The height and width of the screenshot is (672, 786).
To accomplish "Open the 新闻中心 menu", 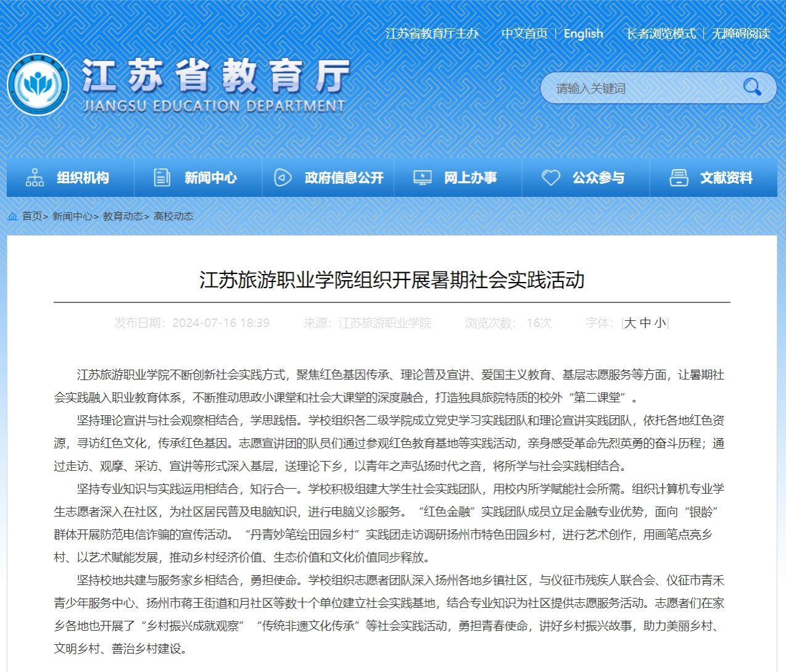I will 199,178.
